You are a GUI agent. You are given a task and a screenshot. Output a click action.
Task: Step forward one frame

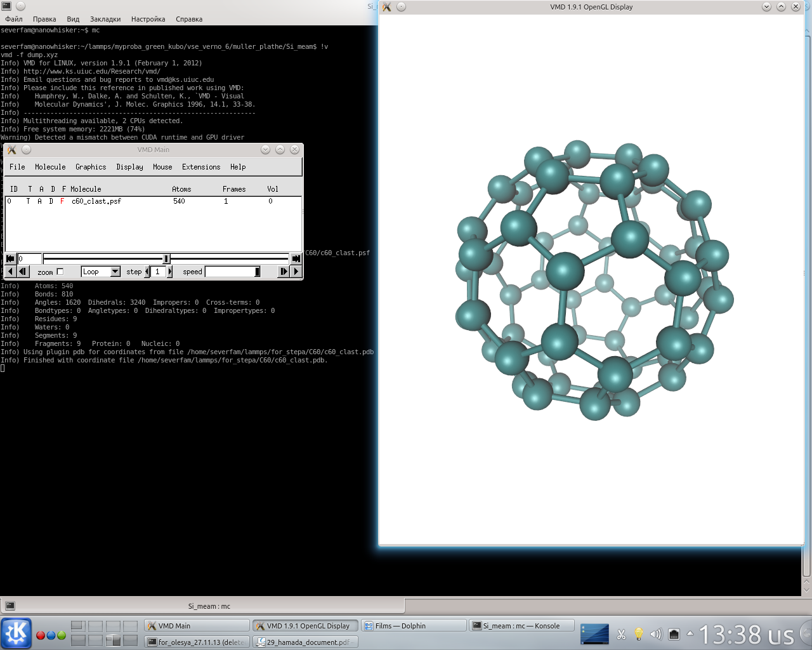coord(283,272)
